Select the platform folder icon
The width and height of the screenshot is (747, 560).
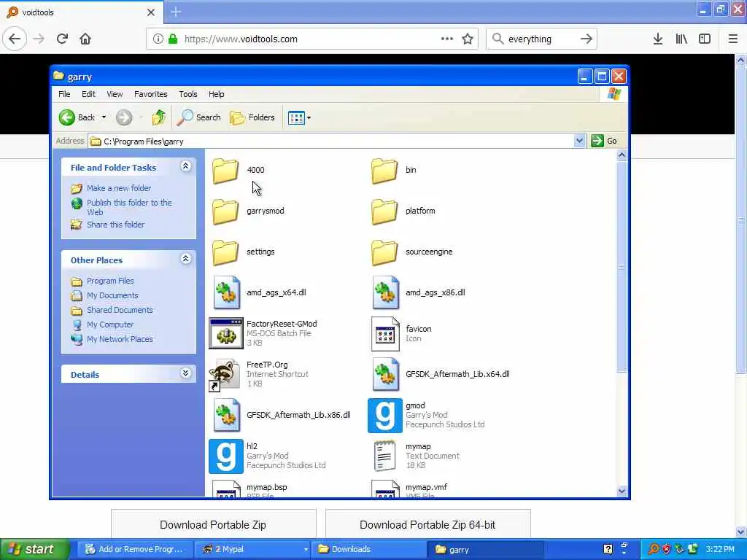(384, 211)
